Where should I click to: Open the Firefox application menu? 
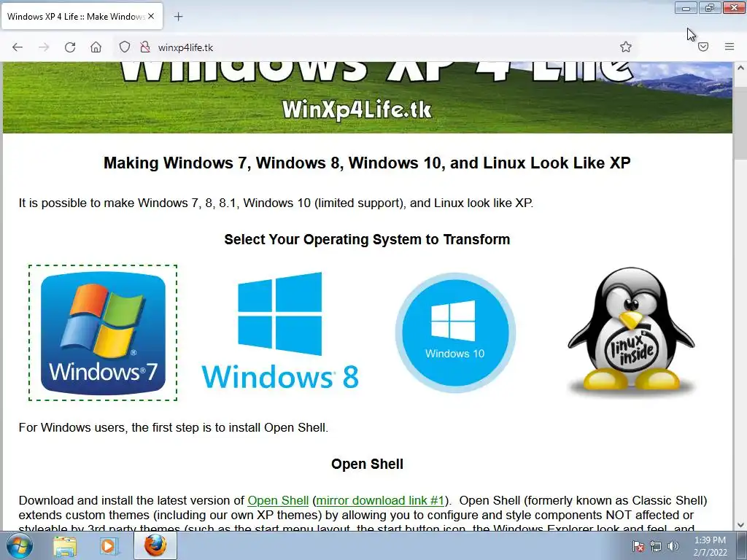click(x=729, y=47)
